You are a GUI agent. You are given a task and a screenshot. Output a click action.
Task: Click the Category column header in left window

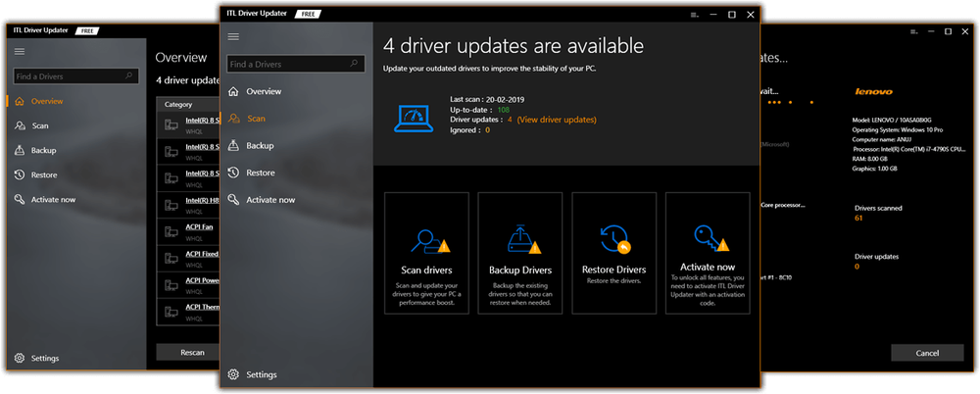[x=178, y=105]
